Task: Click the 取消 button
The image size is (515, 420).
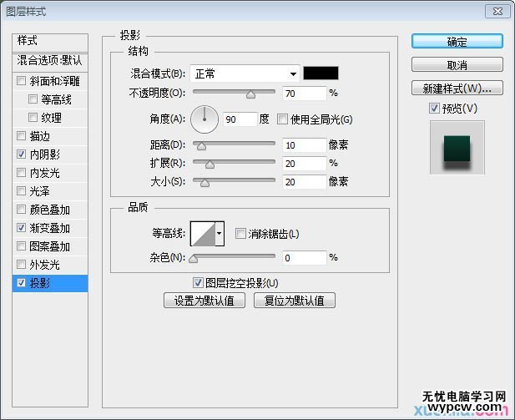Action: [x=457, y=65]
